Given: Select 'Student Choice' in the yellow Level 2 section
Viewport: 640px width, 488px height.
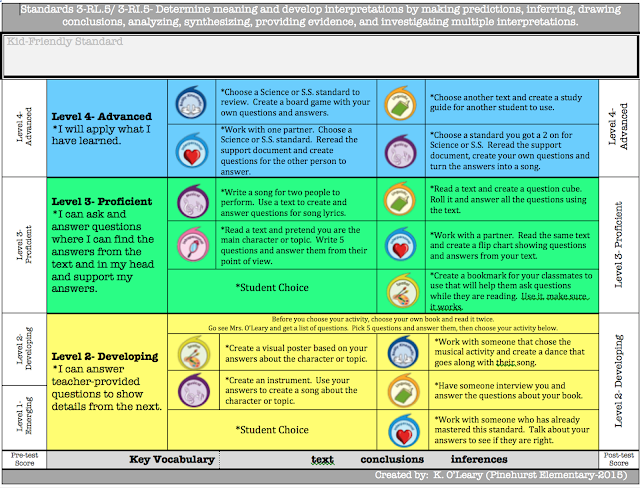Looking at the screenshot, I should [x=272, y=430].
